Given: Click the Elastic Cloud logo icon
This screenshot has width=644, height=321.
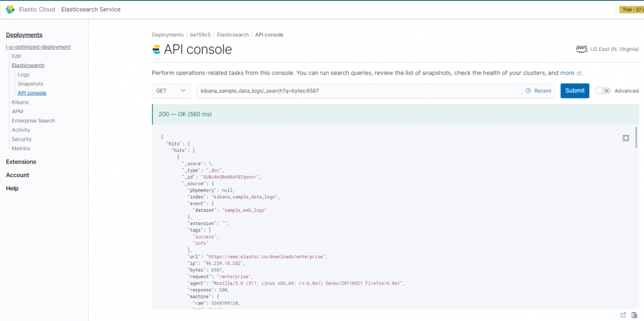Looking at the screenshot, I should [x=11, y=9].
